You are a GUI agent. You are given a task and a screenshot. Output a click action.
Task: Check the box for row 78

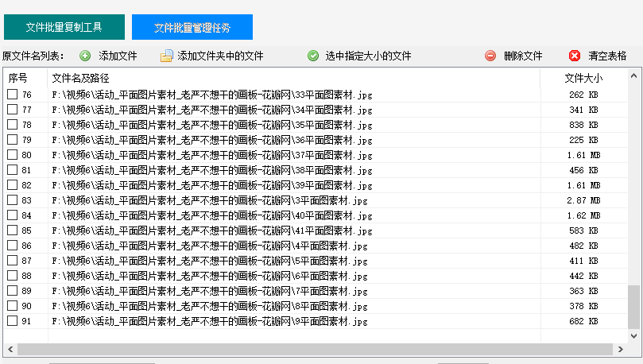point(12,125)
